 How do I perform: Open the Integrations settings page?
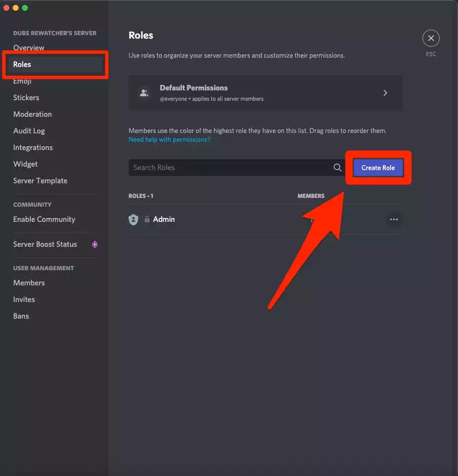click(x=33, y=148)
